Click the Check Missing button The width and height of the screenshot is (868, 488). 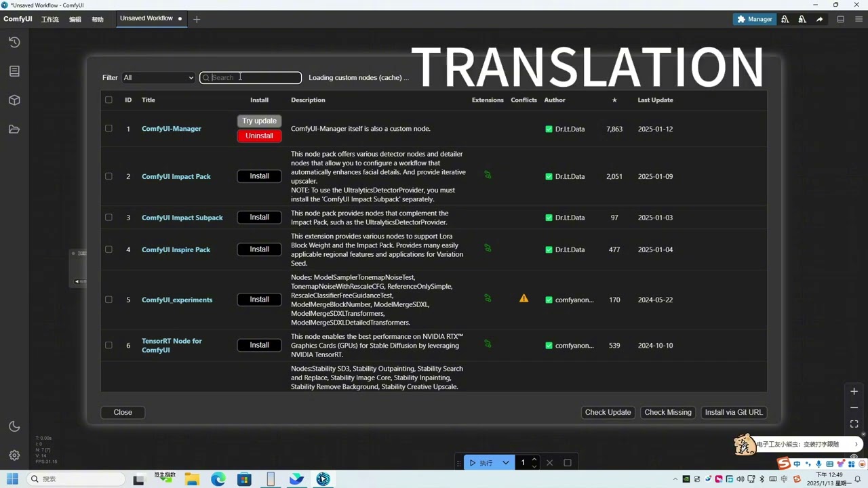(668, 412)
